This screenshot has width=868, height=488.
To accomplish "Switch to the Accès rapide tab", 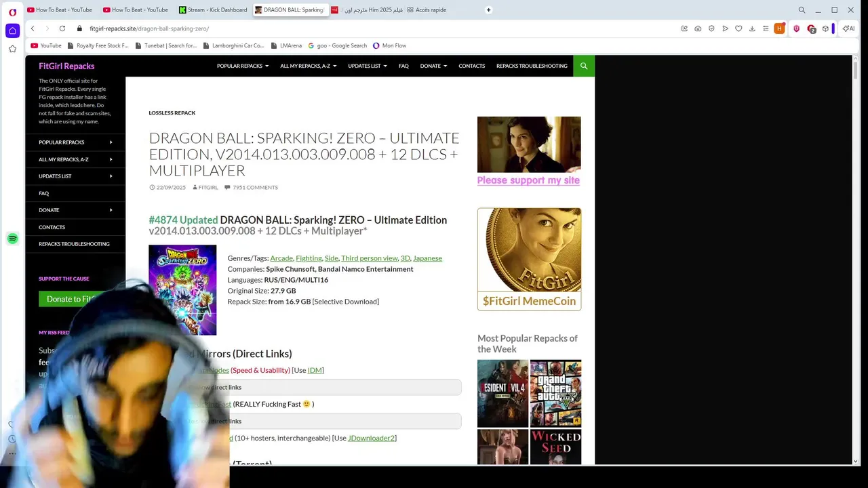I will pos(427,10).
